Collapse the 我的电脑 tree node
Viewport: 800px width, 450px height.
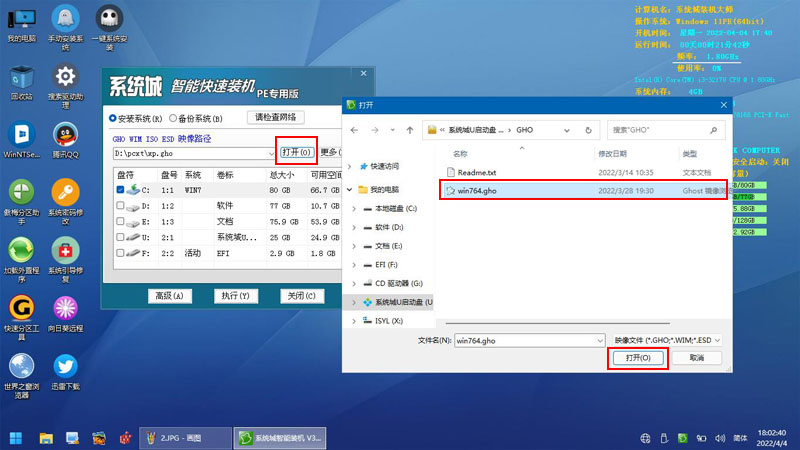coord(349,189)
